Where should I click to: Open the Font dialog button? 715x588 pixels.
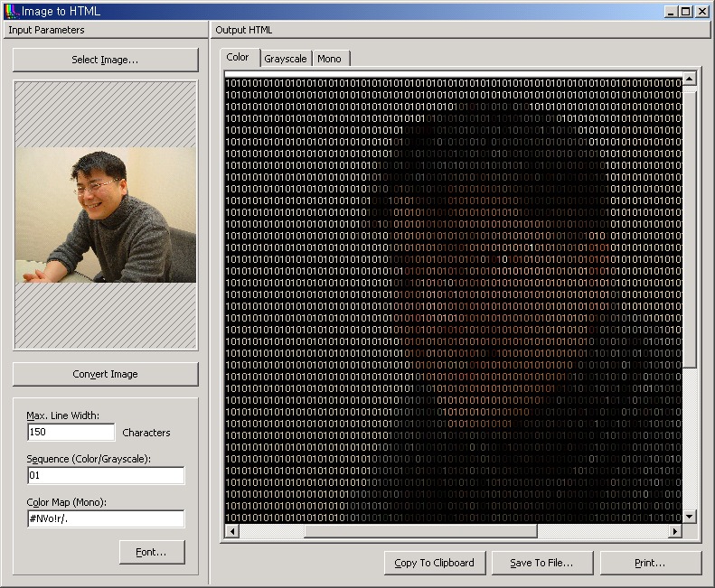click(x=152, y=552)
